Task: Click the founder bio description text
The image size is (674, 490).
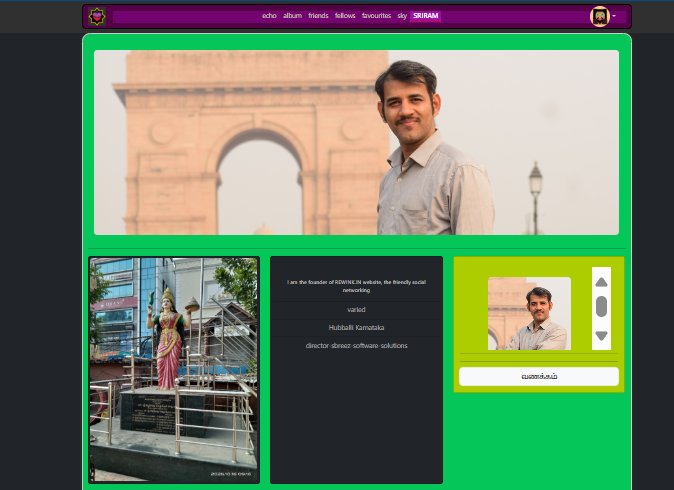Action: 356,286
